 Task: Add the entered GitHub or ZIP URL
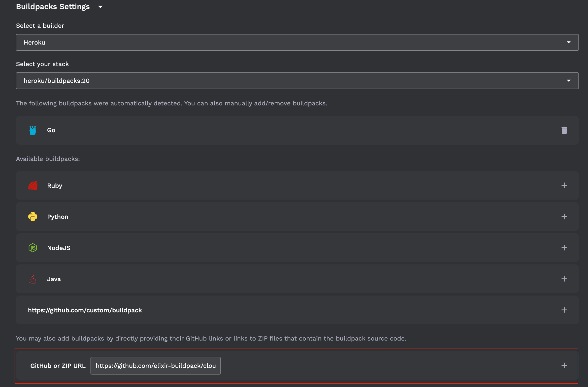click(564, 366)
